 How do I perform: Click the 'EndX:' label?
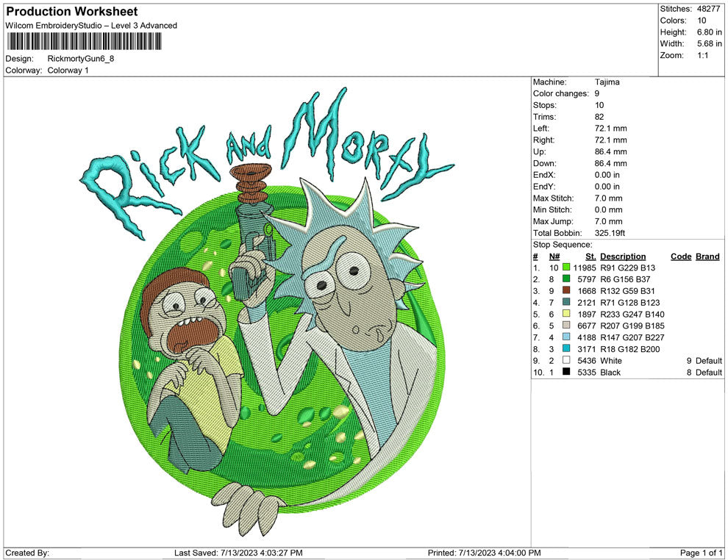pos(544,175)
